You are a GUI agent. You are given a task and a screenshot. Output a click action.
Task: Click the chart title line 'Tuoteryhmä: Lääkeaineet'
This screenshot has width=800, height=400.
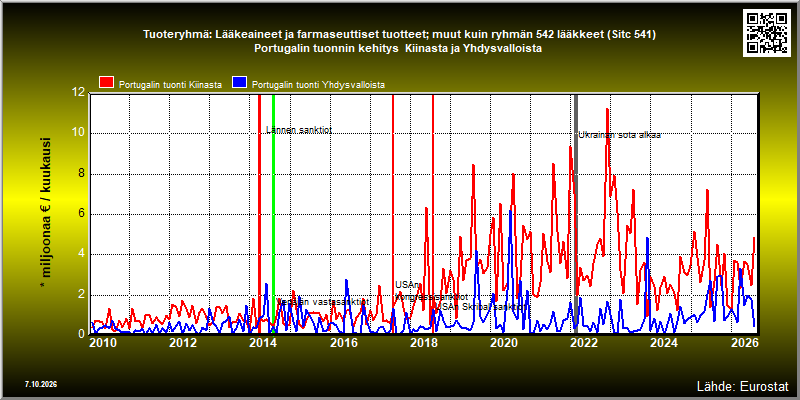pos(399,35)
